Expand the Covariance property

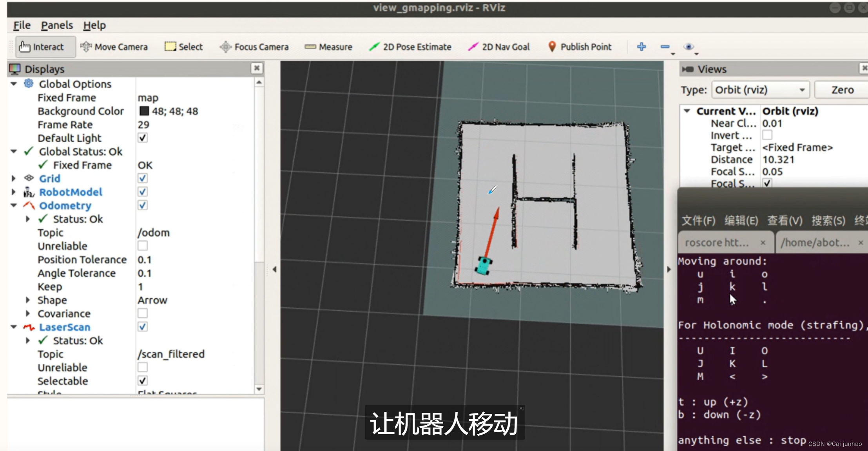point(28,313)
